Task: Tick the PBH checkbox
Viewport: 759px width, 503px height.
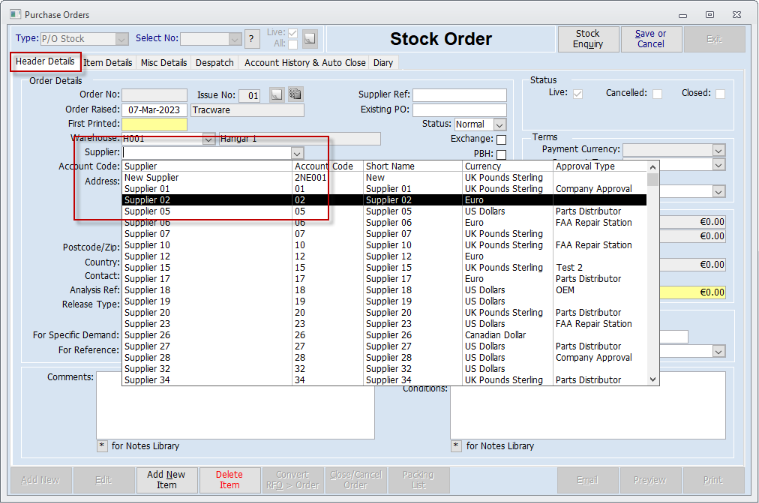Action: [501, 154]
